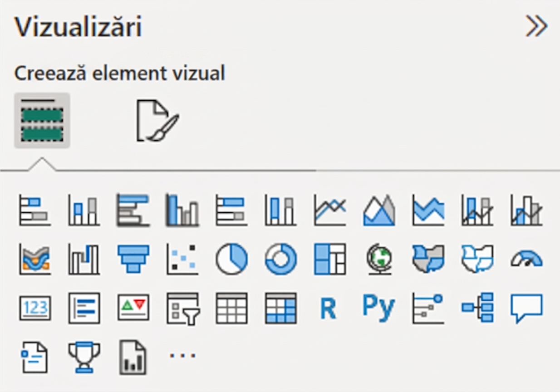560x392 pixels.
Task: Insert a funnel chart visual
Action: [133, 259]
